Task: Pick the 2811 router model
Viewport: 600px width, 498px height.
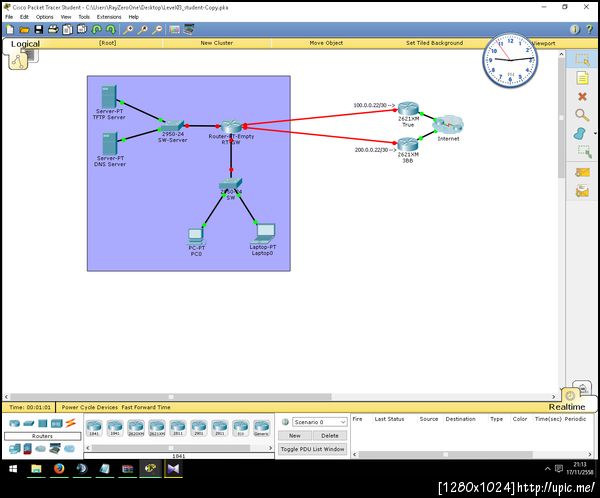Action: [178, 428]
